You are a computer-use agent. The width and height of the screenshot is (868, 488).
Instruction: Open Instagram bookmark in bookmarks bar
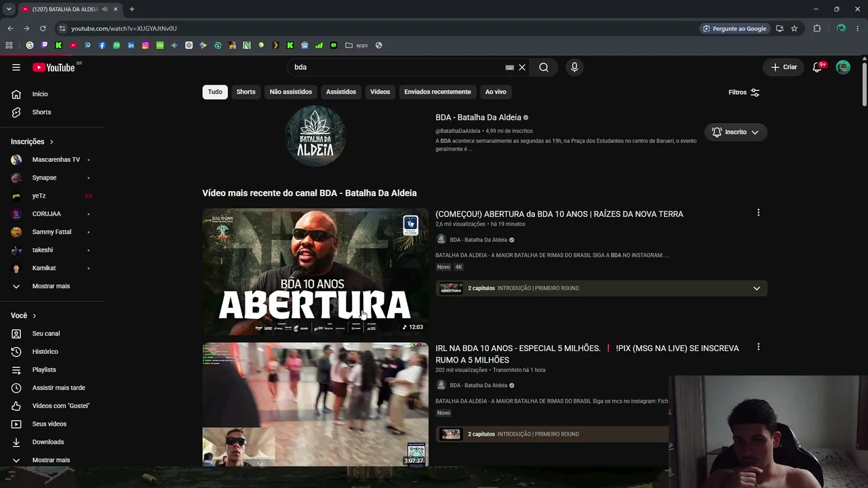tap(145, 45)
